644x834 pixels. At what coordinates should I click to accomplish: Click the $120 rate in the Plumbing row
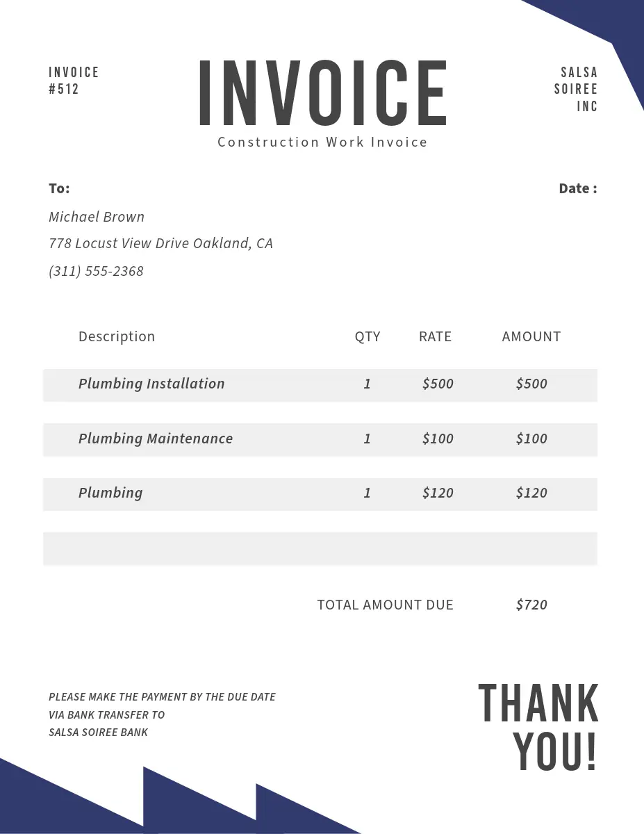[x=438, y=493]
